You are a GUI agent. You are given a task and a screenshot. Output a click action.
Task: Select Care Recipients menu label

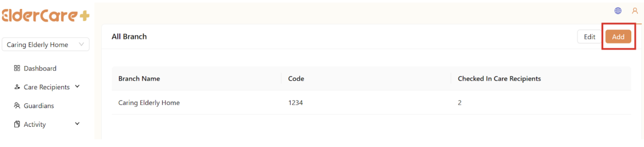46,87
